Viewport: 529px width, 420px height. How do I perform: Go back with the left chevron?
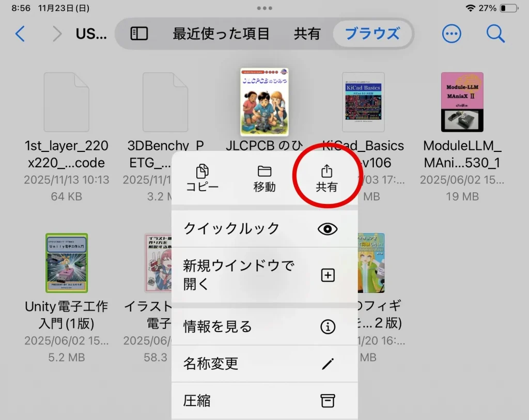[20, 34]
